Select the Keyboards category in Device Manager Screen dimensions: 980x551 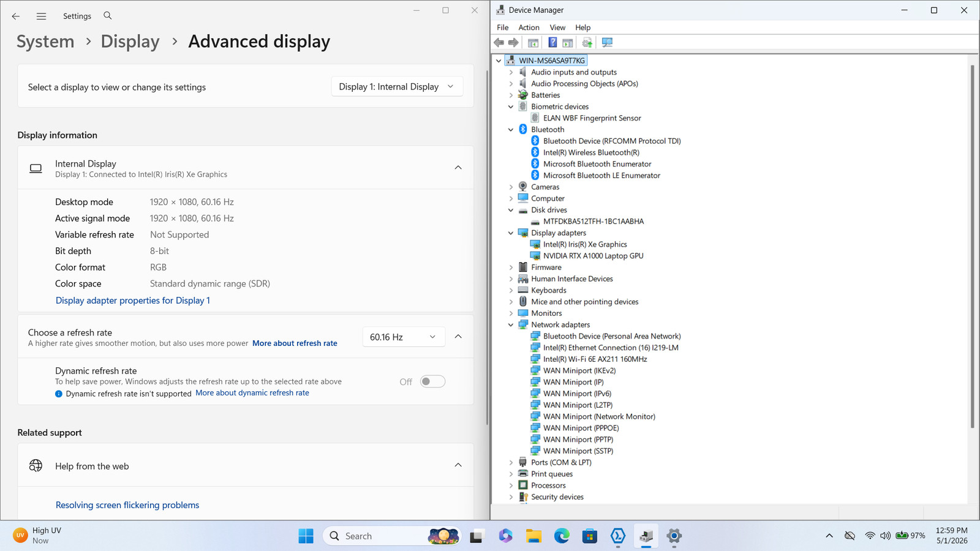pyautogui.click(x=548, y=291)
